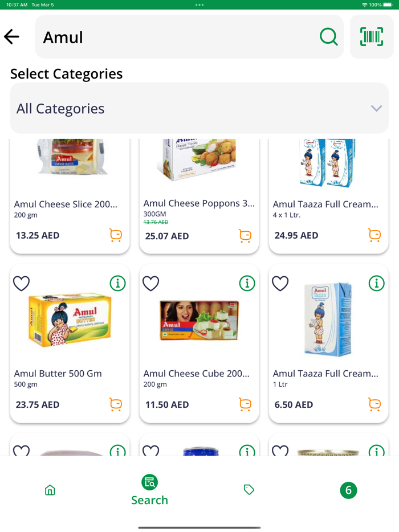Favorite the Amul Cheese Cube product
399x532 pixels.
click(x=150, y=283)
